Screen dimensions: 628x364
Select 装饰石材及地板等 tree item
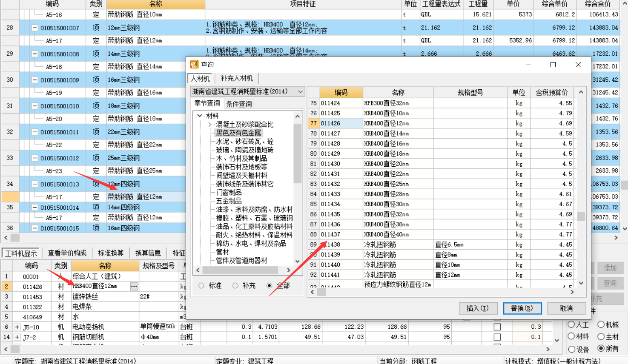pyautogui.click(x=241, y=167)
